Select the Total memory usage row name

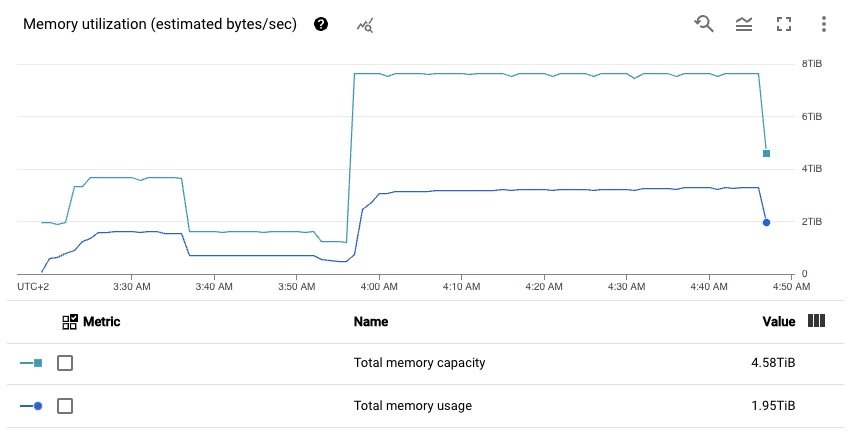click(x=413, y=406)
